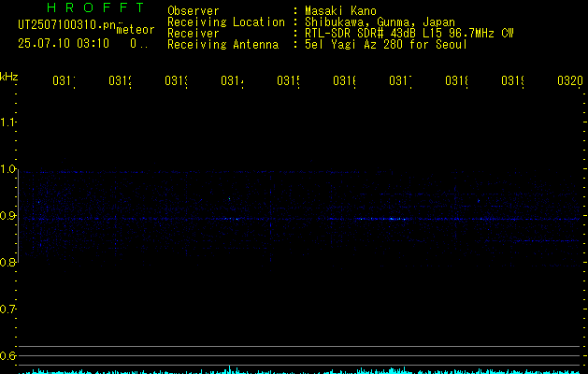Image resolution: width=588 pixels, height=374 pixels.
Task: Click the gray vertical range bar beside 0.9
Action: tap(19, 216)
